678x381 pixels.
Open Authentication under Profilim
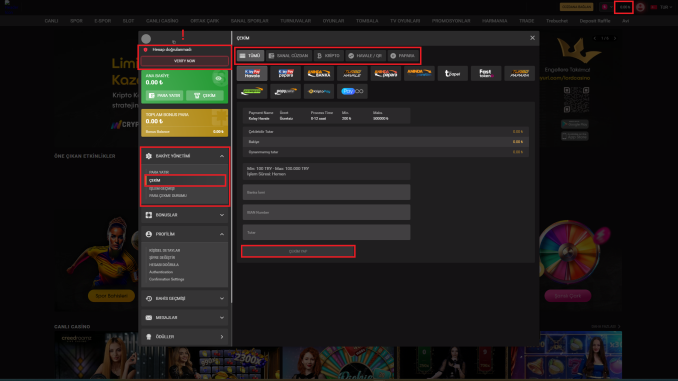coord(161,272)
